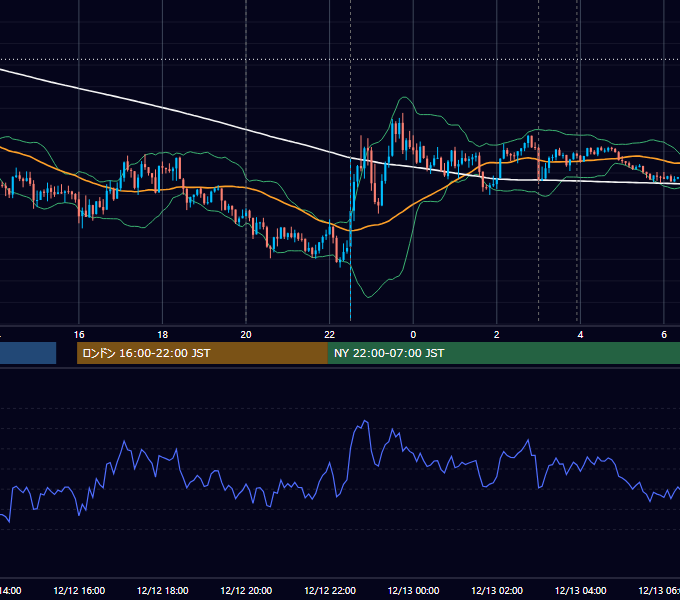Click the oscillator's highest peak near 23:00
The height and width of the screenshot is (600, 680).
coord(366,421)
